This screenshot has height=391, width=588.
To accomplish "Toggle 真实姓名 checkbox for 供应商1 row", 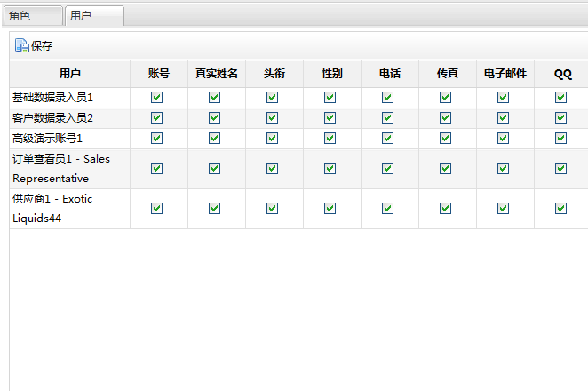I will click(x=214, y=208).
